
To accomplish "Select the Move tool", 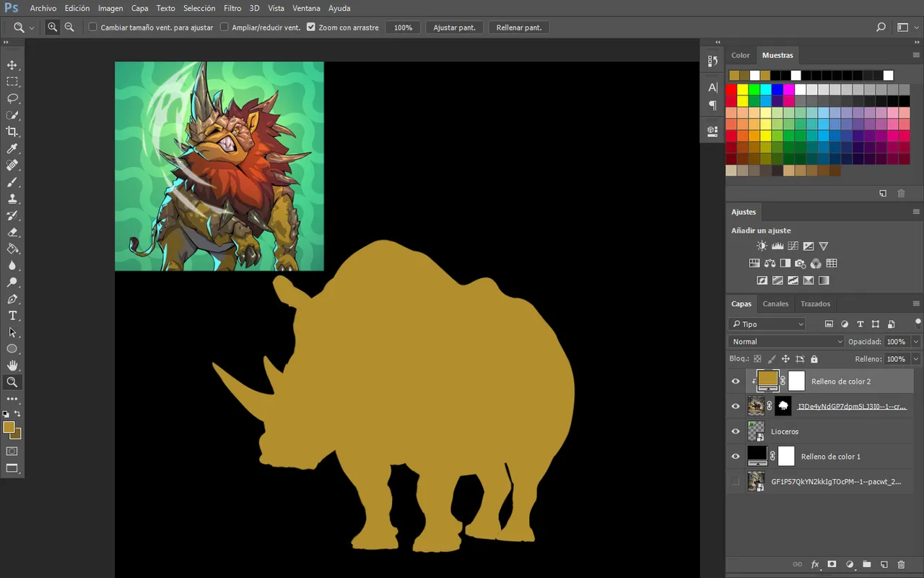I will click(12, 65).
